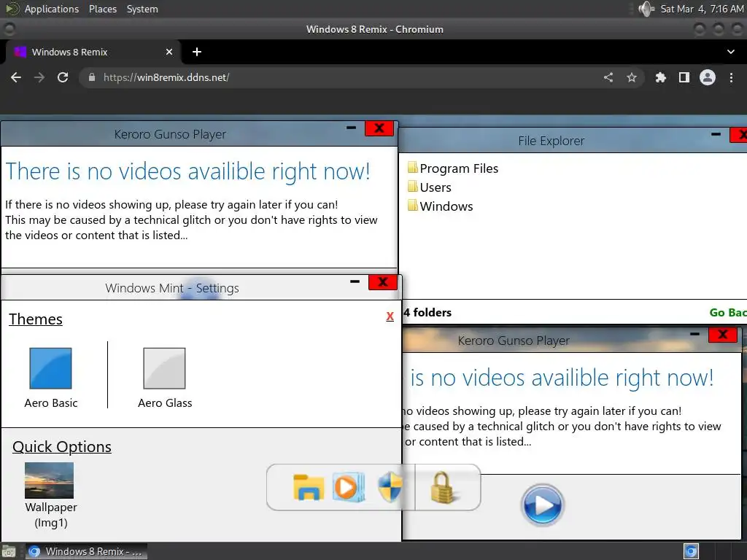Viewport: 747px width, 560px height.
Task: Minimize the Windows Mint Settings window
Action: 355,281
